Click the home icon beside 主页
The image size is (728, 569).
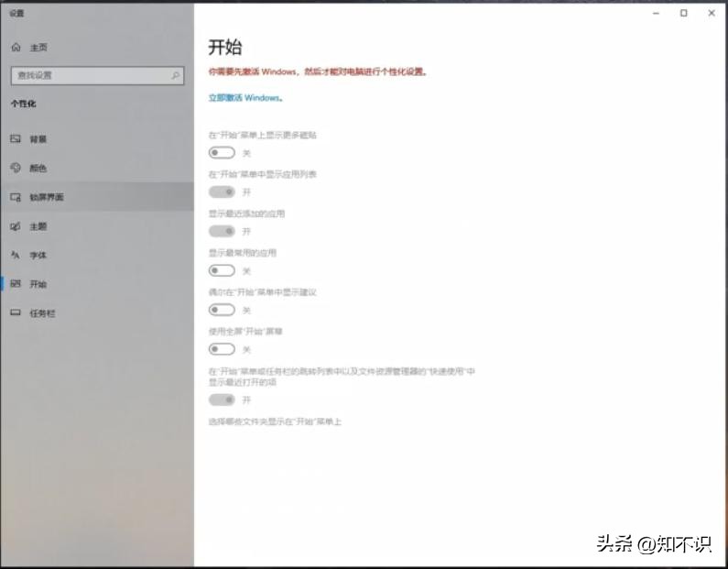(x=16, y=48)
